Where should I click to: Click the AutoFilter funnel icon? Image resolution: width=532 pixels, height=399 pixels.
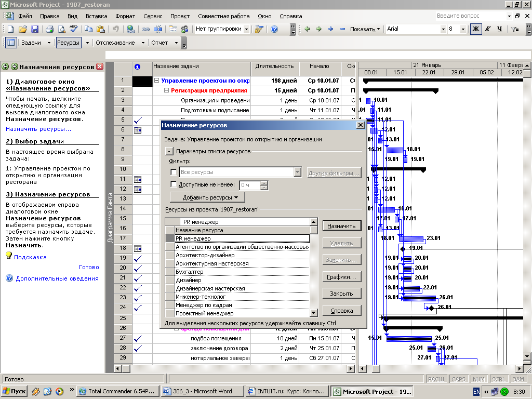(515, 29)
